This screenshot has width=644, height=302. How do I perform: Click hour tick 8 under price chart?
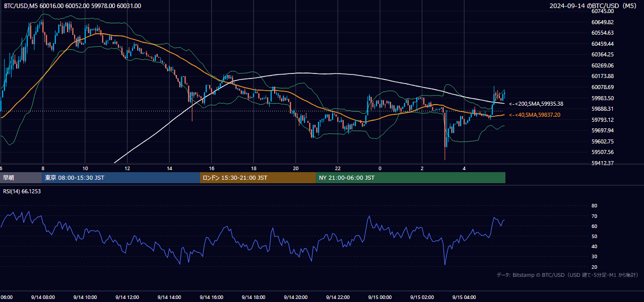[x=43, y=169]
